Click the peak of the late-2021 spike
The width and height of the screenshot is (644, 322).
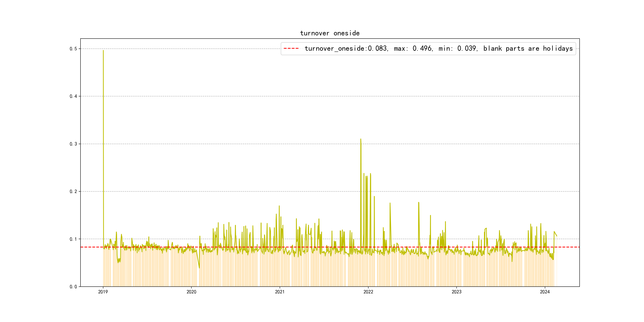pyautogui.click(x=361, y=139)
